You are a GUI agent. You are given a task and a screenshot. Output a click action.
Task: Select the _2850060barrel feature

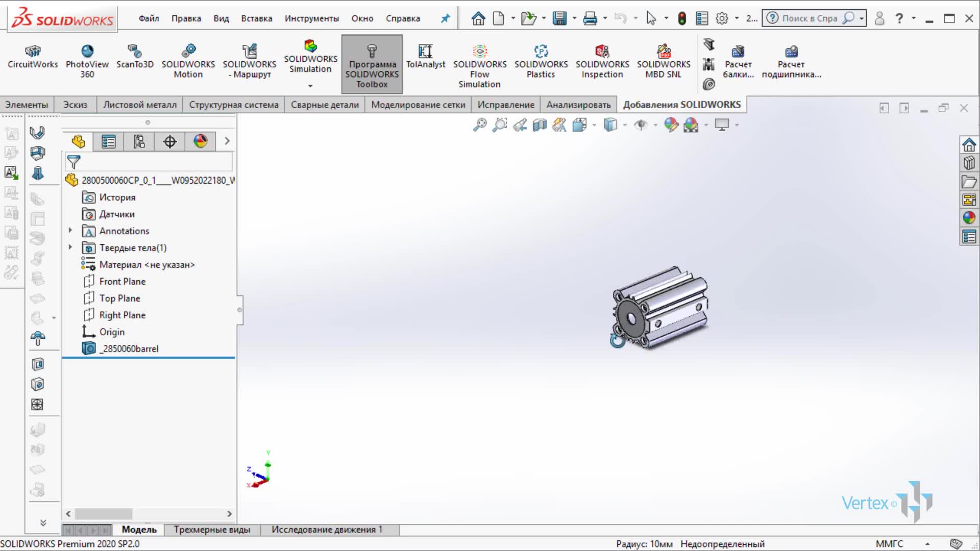coord(120,349)
